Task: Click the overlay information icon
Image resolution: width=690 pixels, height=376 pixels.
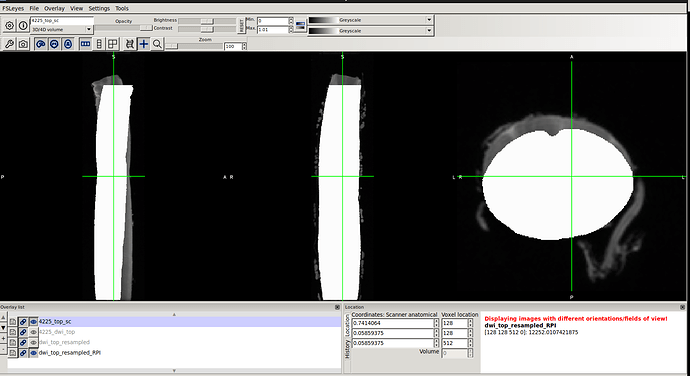Action: click(x=23, y=26)
